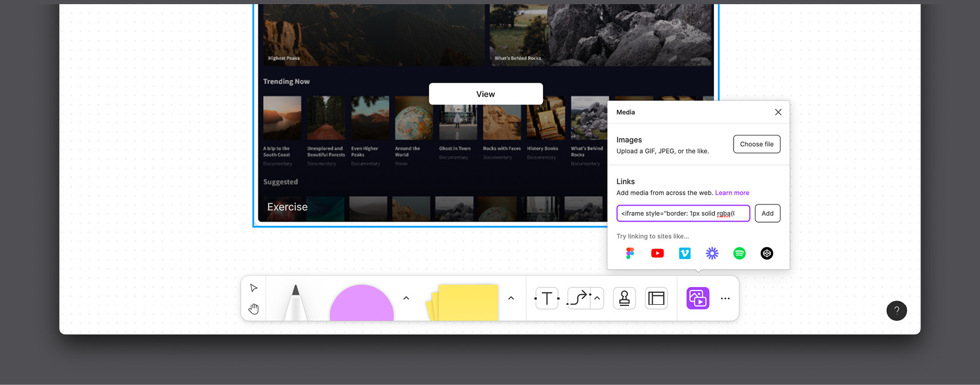The height and width of the screenshot is (385, 980).
Task: Focus the iframe embed link field
Action: click(x=683, y=213)
